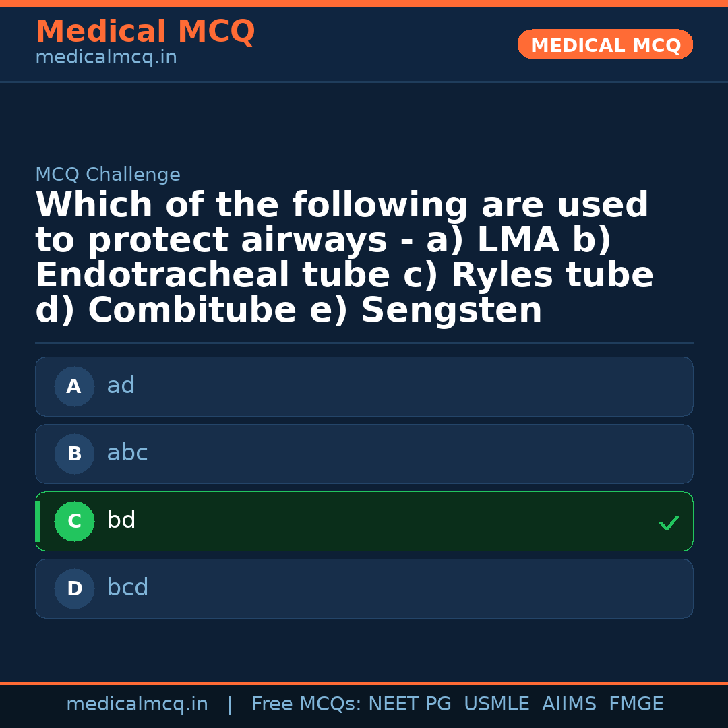
Task: Click the circular B badge icon
Action: tap(74, 454)
